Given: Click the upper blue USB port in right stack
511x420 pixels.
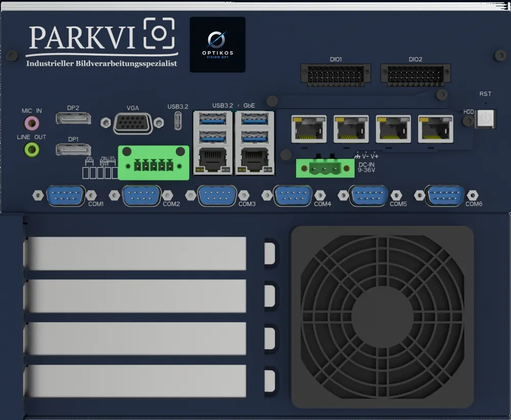Looking at the screenshot, I should coord(255,120).
